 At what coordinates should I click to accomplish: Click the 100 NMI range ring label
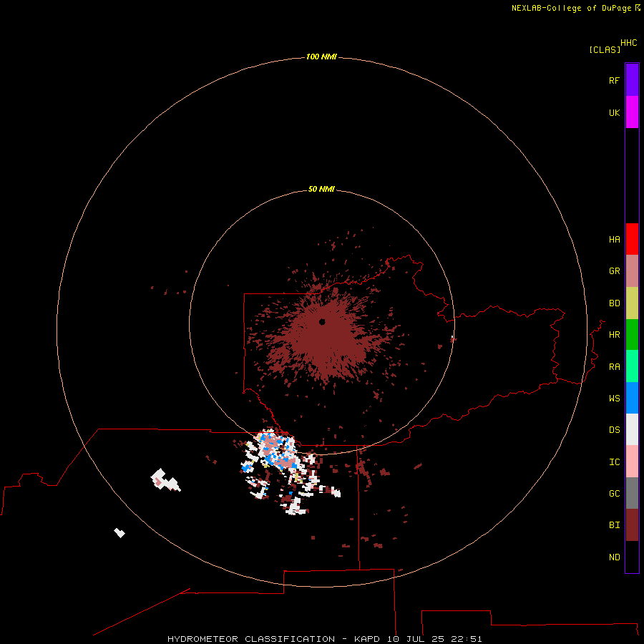321,57
